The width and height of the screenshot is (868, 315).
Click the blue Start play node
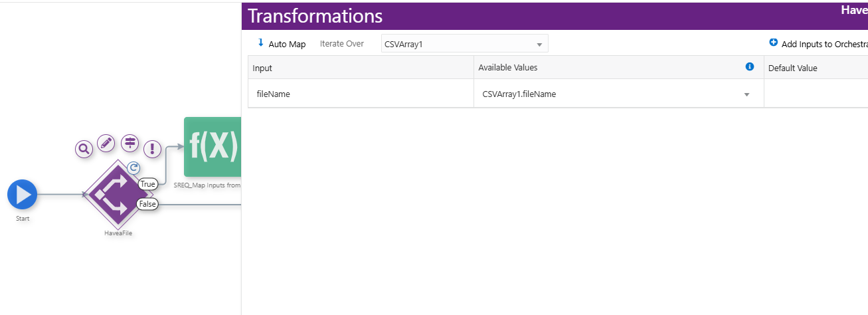click(x=22, y=195)
